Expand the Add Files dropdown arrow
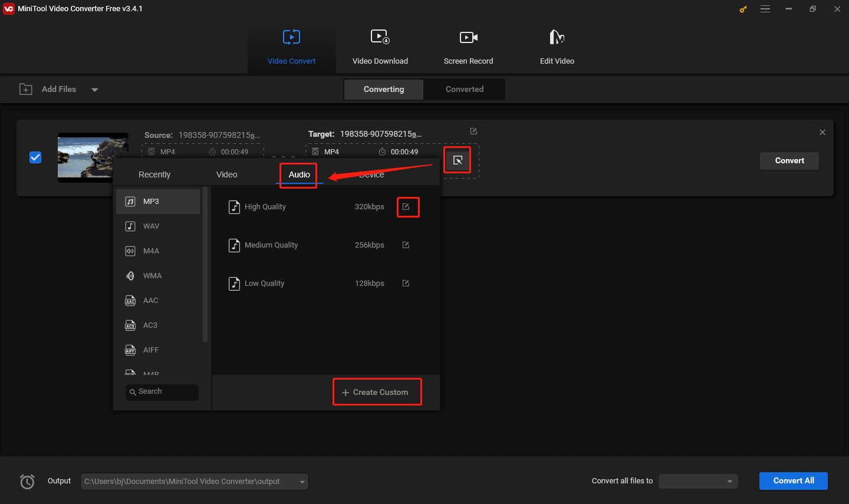This screenshot has height=504, width=849. point(94,90)
